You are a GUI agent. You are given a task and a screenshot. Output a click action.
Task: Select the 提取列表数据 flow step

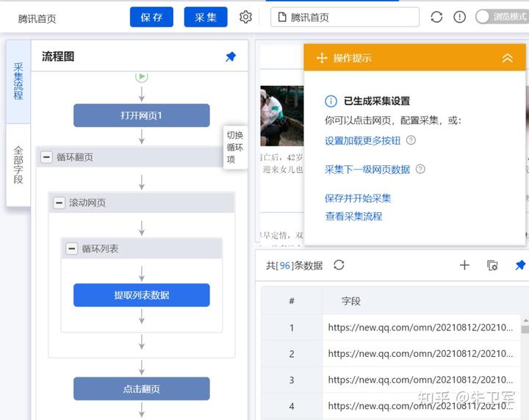pyautogui.click(x=141, y=295)
